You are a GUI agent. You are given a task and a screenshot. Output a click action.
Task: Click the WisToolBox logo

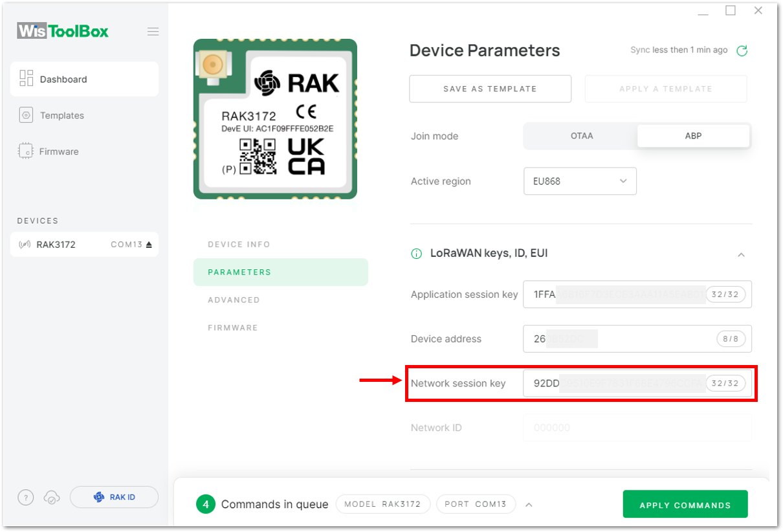(63, 31)
